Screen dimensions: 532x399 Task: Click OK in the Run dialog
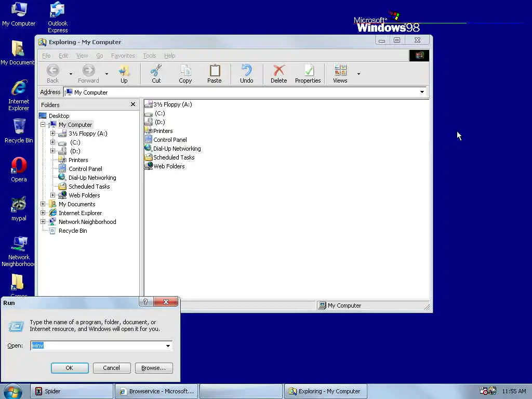[x=70, y=368]
